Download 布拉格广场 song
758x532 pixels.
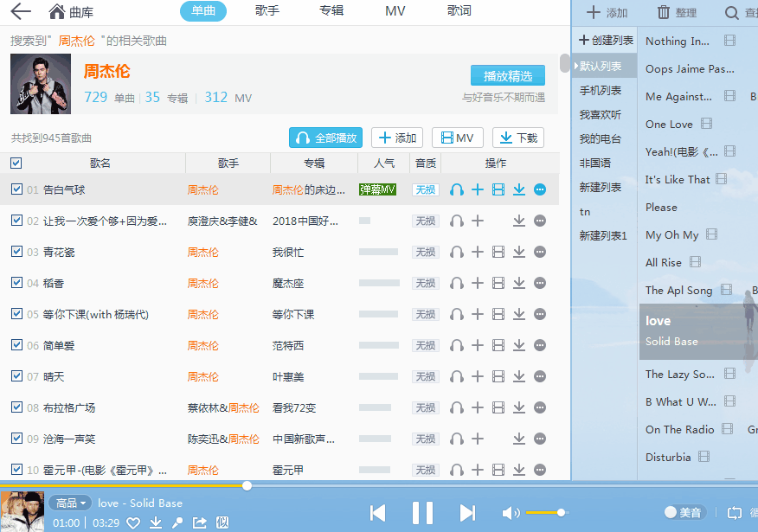click(x=519, y=407)
